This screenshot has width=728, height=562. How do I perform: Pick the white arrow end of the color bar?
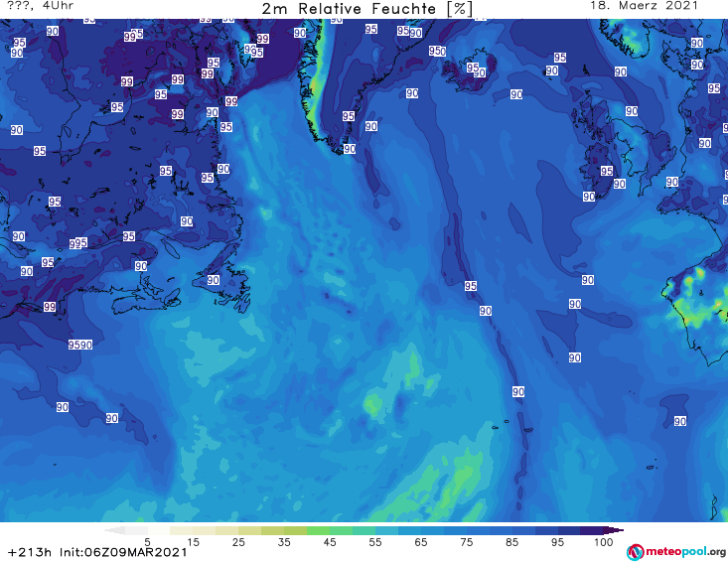point(114,530)
